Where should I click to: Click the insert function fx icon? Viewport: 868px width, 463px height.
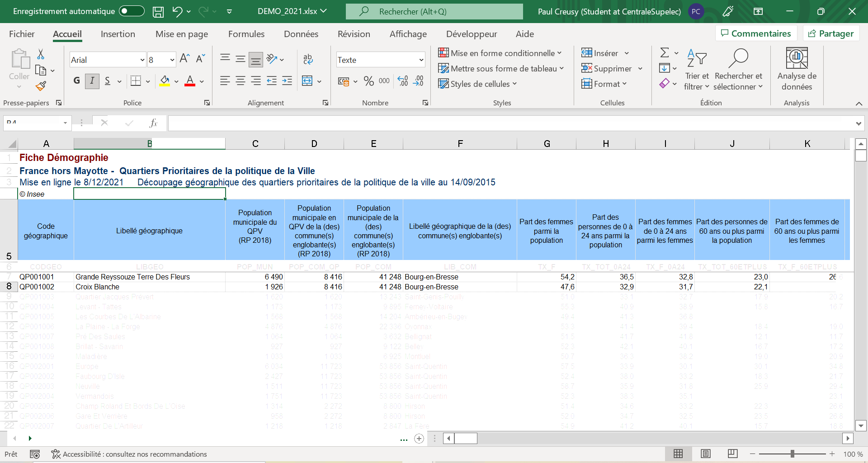153,123
